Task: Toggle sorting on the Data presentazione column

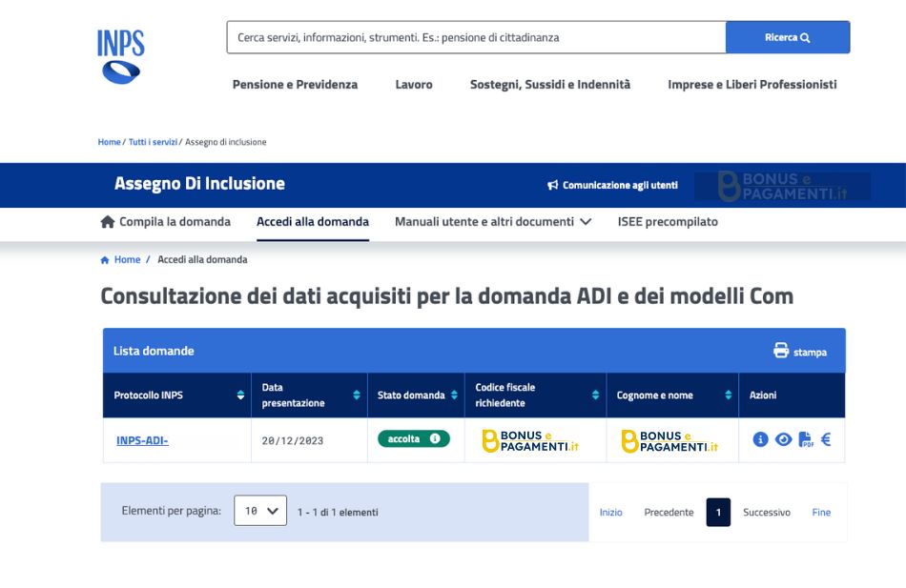Action: (356, 393)
